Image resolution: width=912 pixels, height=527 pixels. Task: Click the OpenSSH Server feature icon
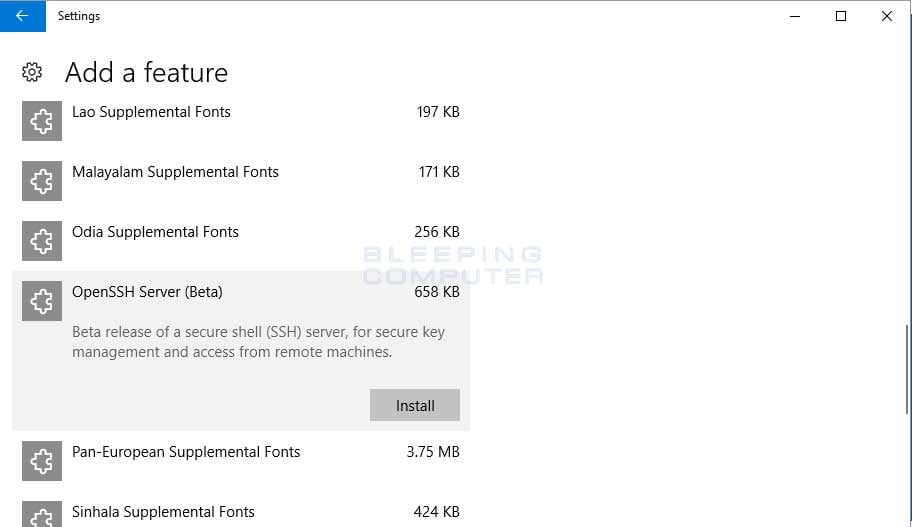point(42,301)
